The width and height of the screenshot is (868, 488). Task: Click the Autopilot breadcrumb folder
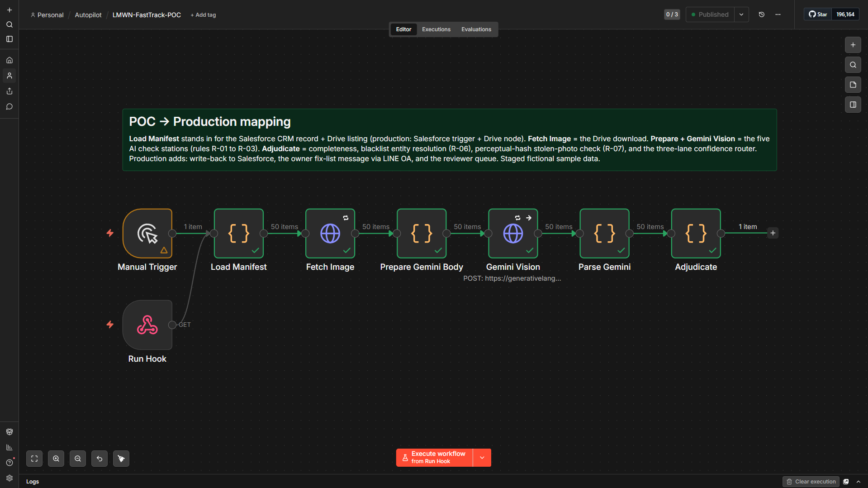88,15
